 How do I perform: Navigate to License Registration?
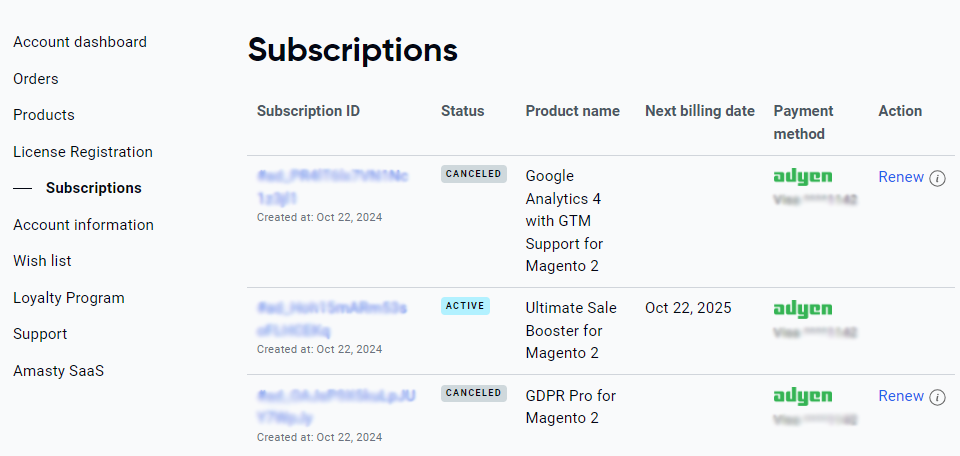click(x=83, y=152)
